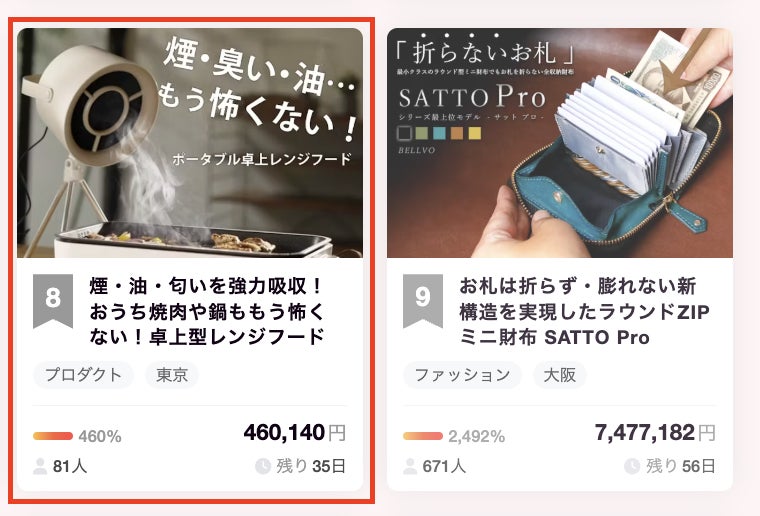Viewport: 760px width, 516px height.
Task: Open the 卓上型レンジフード project title link
Action: pos(207,311)
